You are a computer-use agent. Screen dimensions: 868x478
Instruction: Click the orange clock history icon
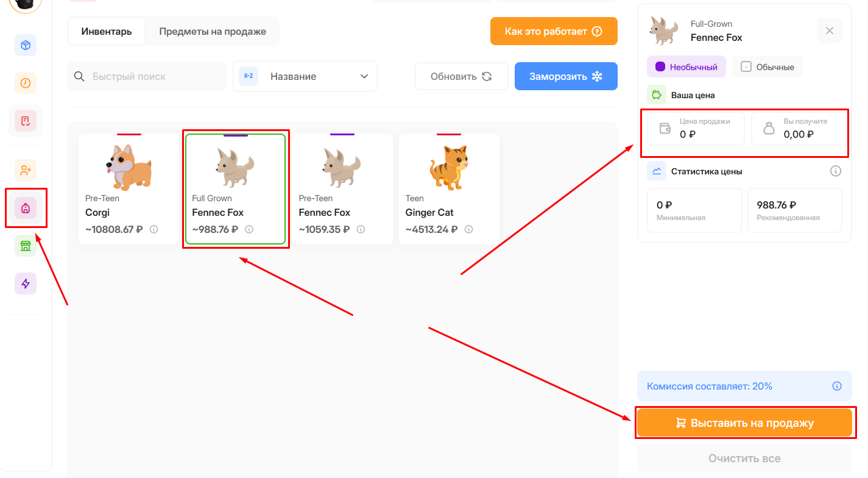point(26,83)
